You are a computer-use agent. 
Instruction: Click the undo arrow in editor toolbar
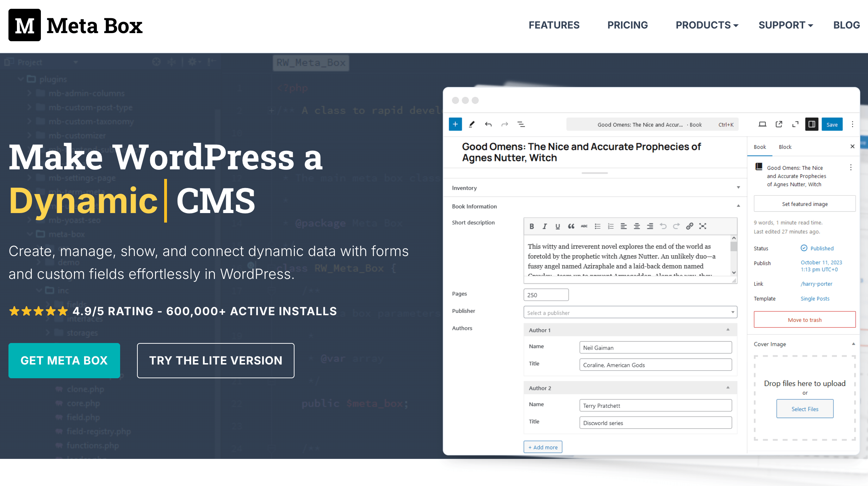pyautogui.click(x=488, y=124)
